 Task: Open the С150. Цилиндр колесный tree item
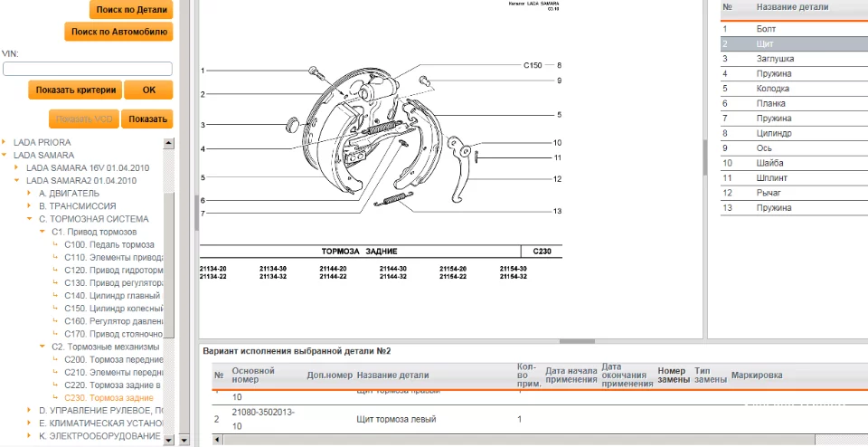[114, 309]
